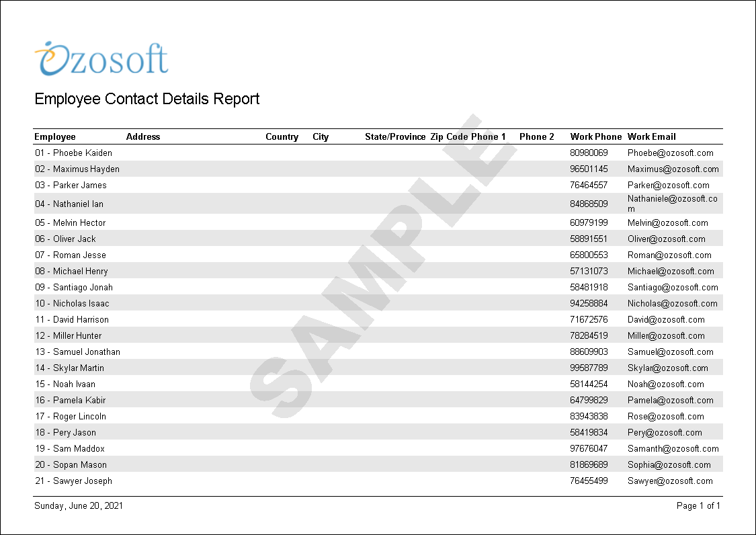Click email Rose@ozosoft.com
The width and height of the screenshot is (756, 535).
pos(666,416)
